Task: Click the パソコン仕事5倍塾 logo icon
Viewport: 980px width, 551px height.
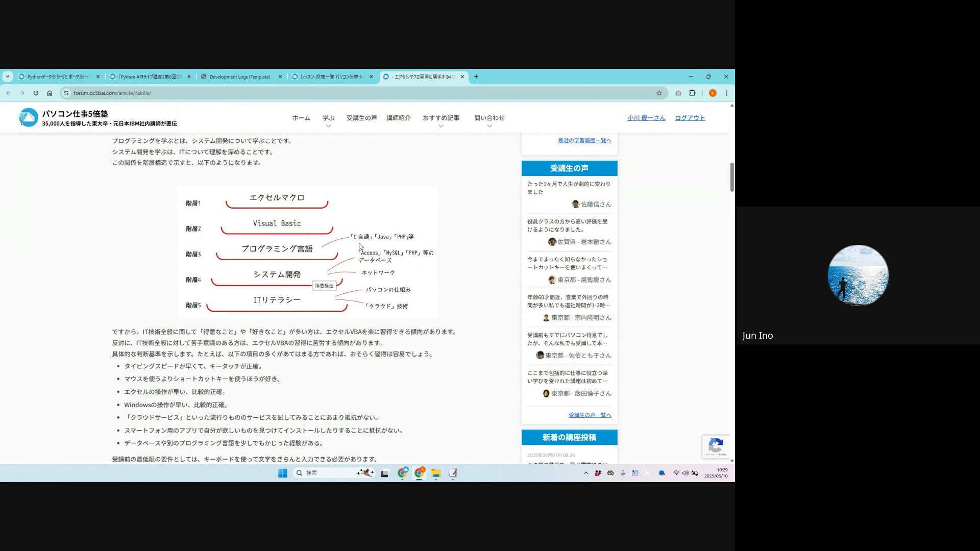Action: (29, 117)
